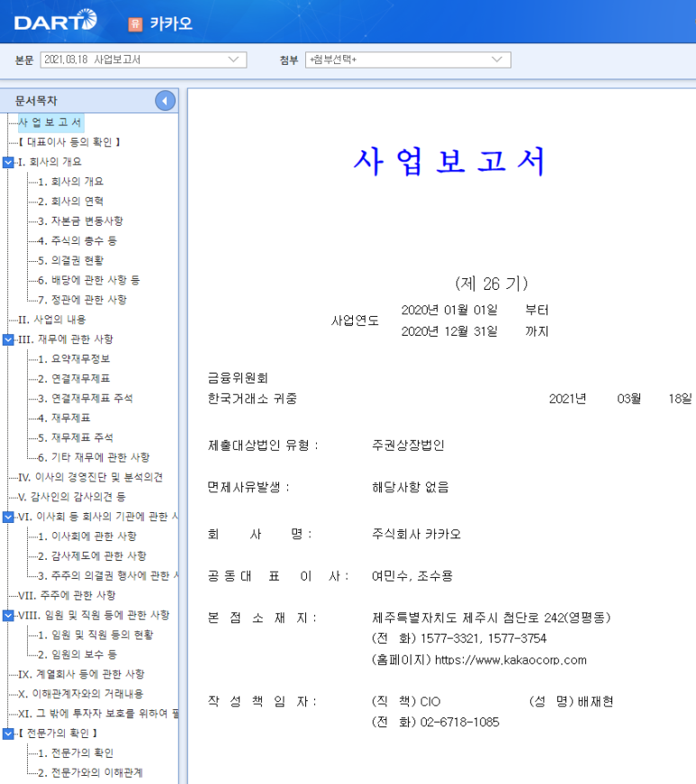This screenshot has height=784, width=696.
Task: Open 6. 기타 재무에 관한 사항
Action: click(x=94, y=457)
